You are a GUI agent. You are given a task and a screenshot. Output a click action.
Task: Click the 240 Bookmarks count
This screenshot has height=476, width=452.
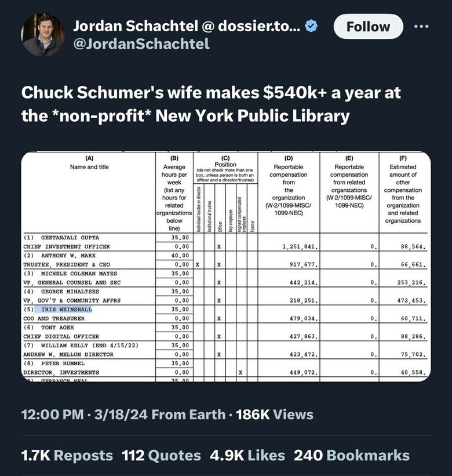(x=352, y=456)
